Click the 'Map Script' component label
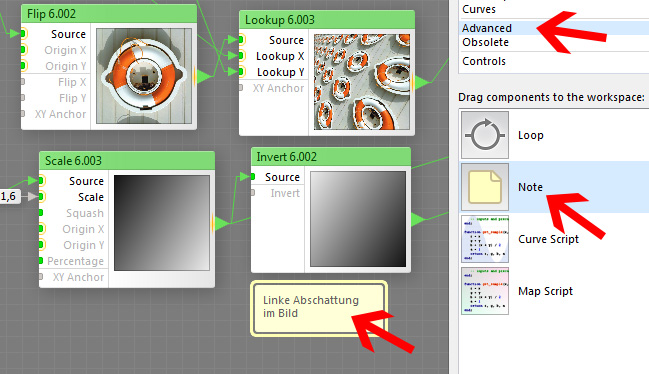This screenshot has width=649, height=374. click(546, 291)
